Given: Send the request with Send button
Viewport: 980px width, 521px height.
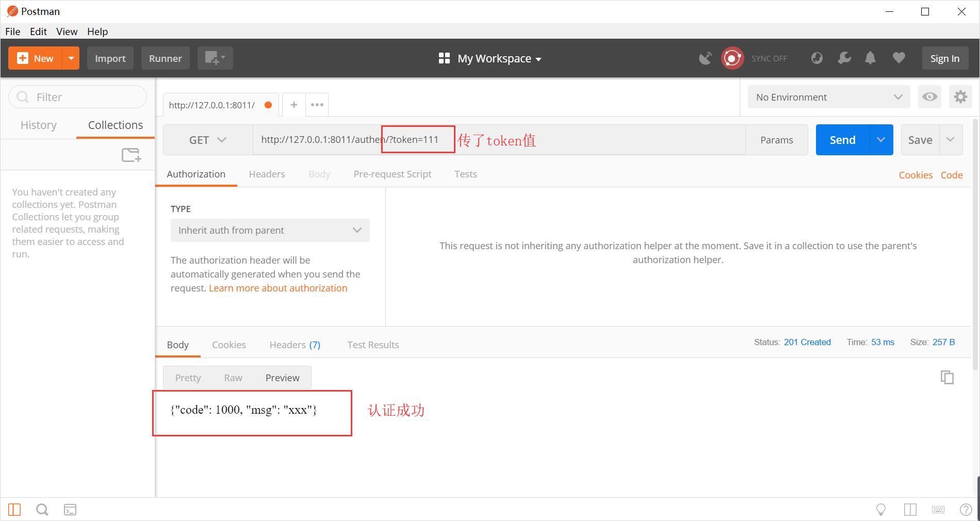Looking at the screenshot, I should click(843, 140).
